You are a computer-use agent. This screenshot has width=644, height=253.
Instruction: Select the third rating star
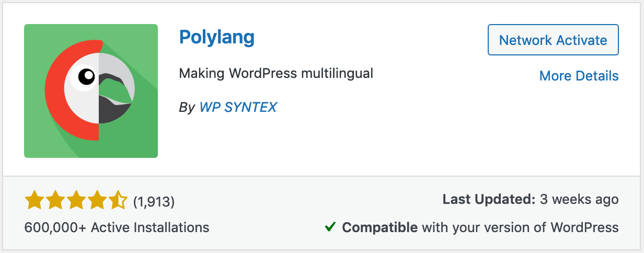[76, 200]
